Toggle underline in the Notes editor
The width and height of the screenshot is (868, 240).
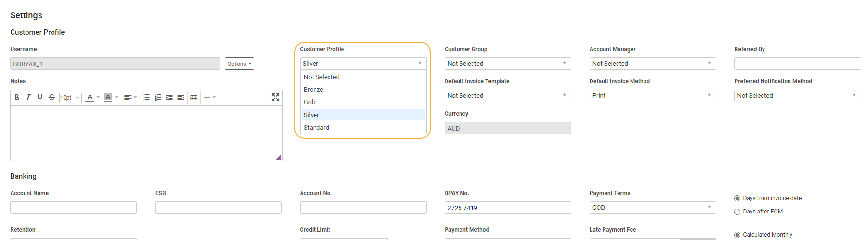[x=40, y=97]
